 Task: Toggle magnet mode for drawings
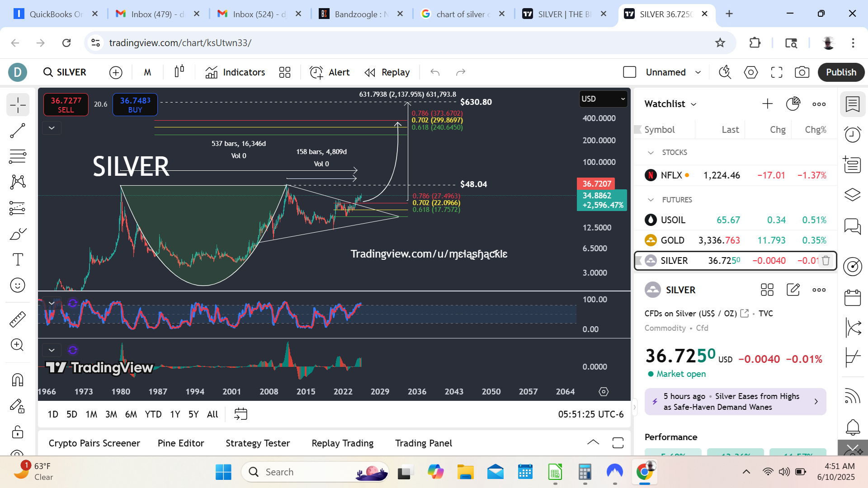point(18,380)
